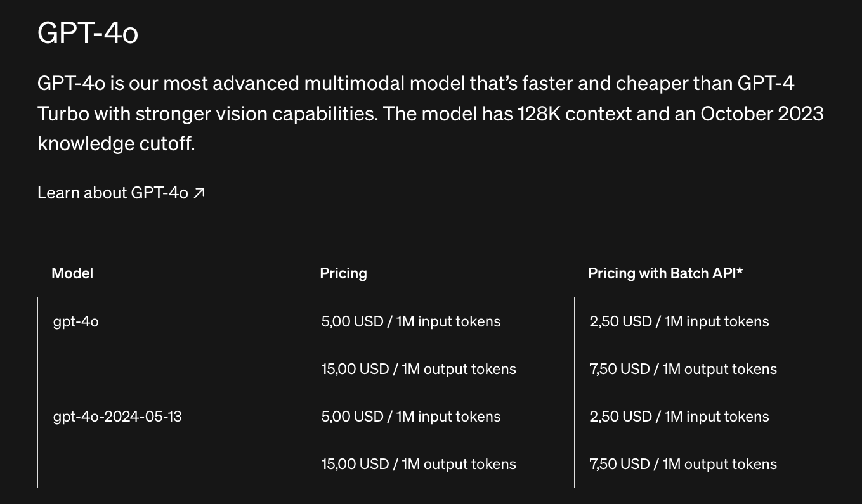This screenshot has height=504, width=862.
Task: Click gpt-4o standard 5,00 USD input price
Action: 410,321
